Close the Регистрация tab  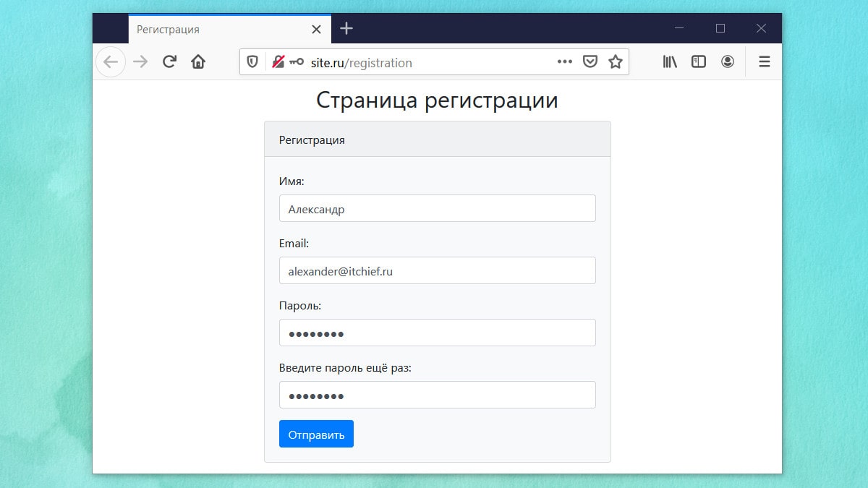pyautogui.click(x=316, y=30)
